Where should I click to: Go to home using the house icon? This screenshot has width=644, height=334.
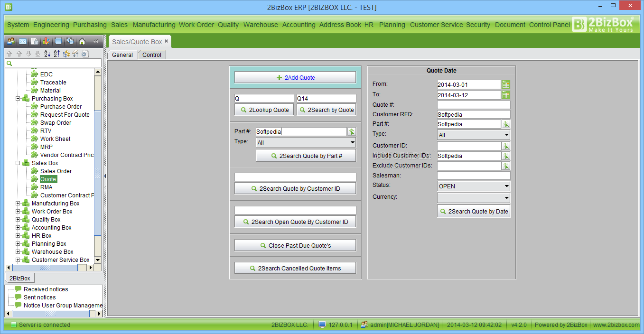82,41
